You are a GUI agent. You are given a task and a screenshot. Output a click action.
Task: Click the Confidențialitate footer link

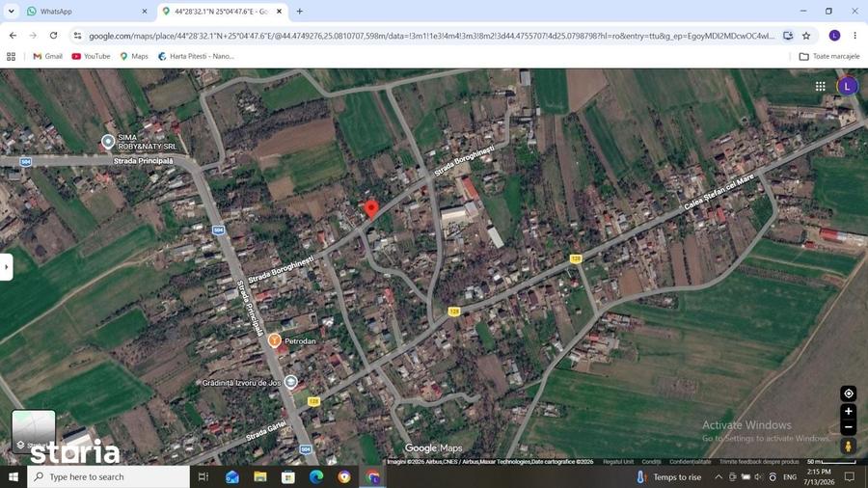coord(690,461)
